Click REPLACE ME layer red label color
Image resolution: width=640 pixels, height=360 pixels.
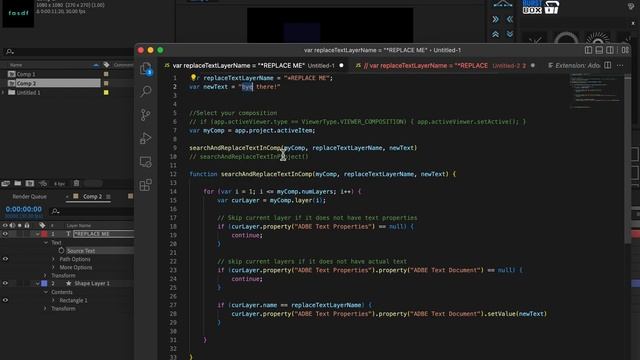(44, 234)
